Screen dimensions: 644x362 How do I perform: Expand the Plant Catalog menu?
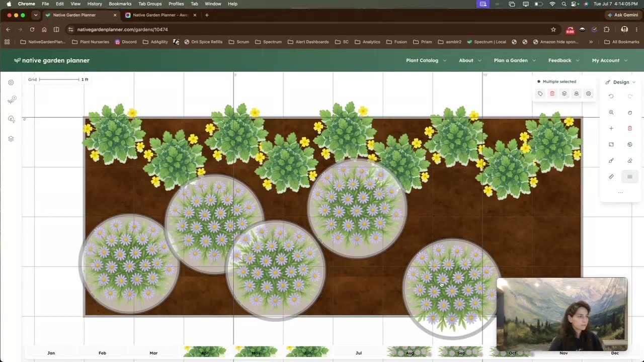(426, 60)
